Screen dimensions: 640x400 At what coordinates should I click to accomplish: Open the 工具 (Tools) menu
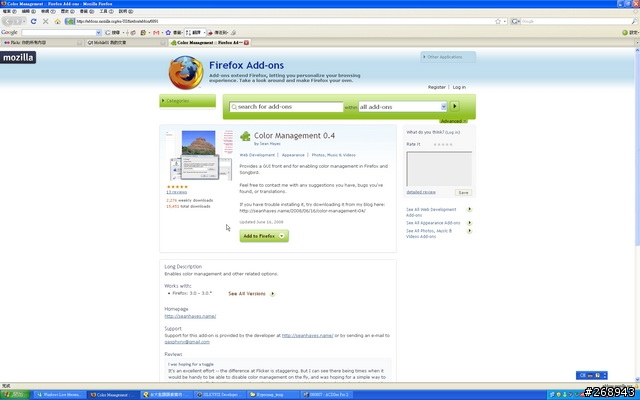[106, 11]
